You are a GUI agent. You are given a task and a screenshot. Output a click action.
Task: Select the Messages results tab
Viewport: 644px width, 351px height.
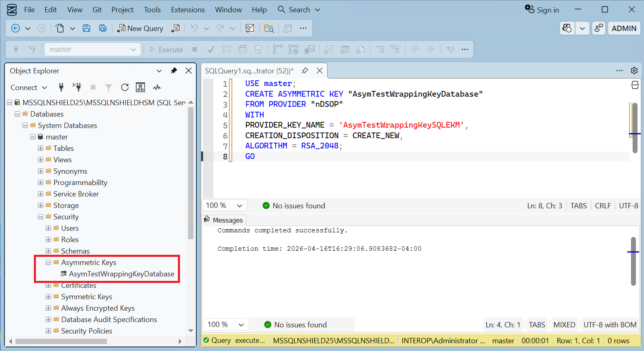pyautogui.click(x=224, y=220)
